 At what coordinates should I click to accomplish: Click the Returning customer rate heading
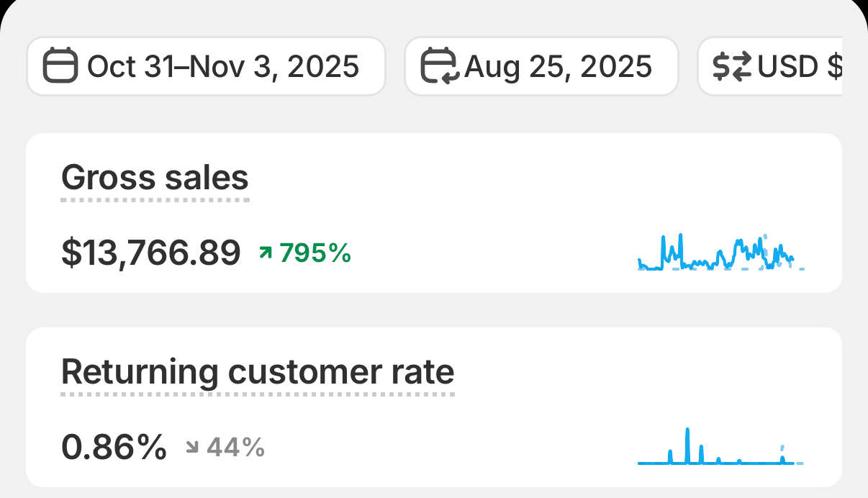(x=257, y=372)
